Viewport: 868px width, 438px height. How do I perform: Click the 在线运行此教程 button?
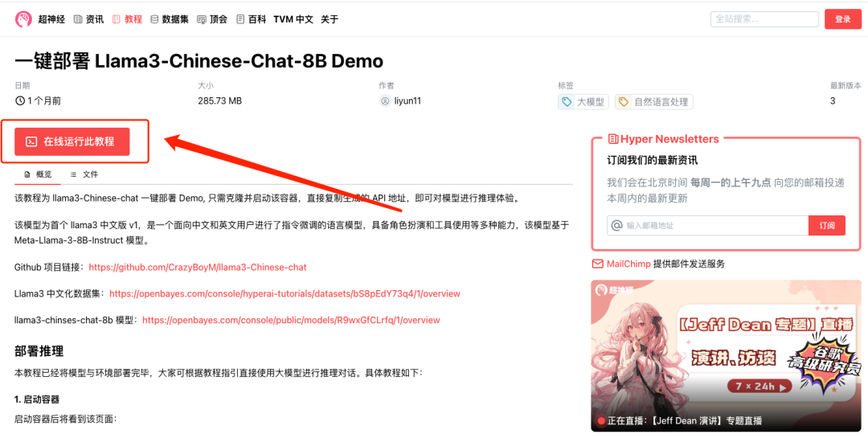coord(72,141)
